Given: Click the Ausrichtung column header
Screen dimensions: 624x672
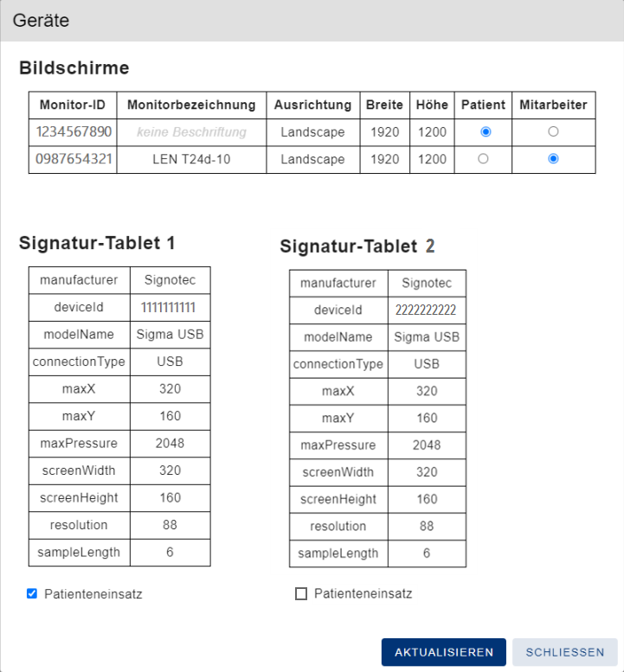Looking at the screenshot, I should coord(312,105).
